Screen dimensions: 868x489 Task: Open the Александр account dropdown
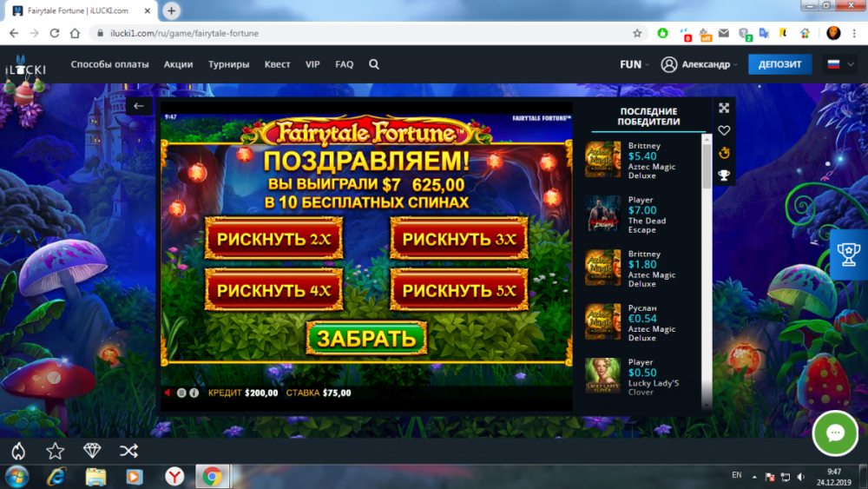click(699, 64)
